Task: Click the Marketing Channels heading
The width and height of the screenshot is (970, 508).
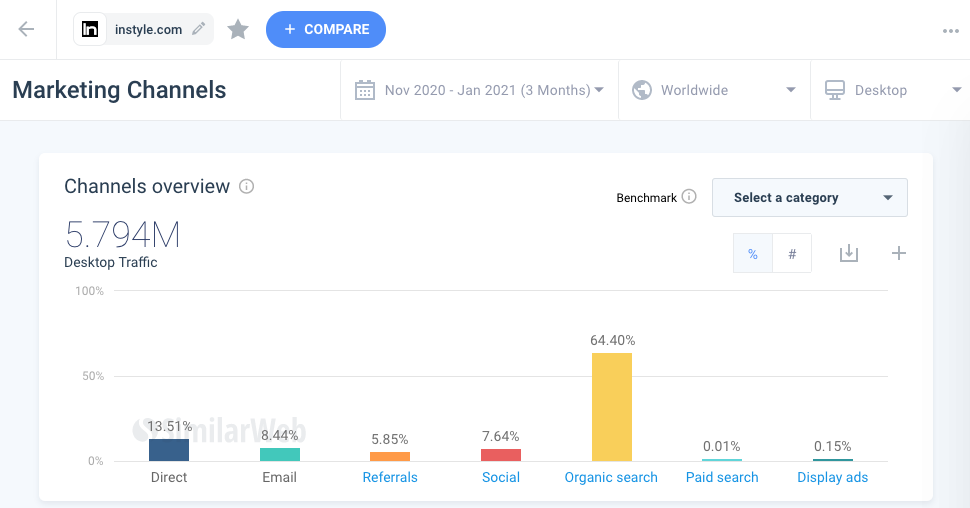Action: point(119,90)
